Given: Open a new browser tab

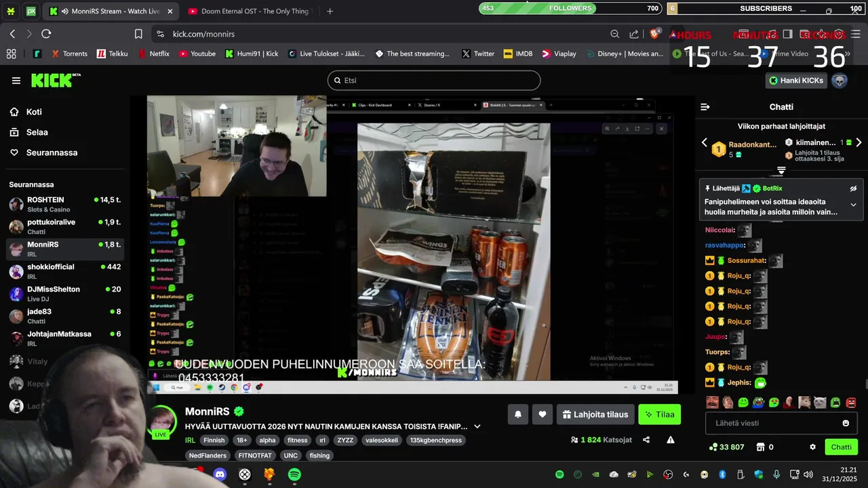Looking at the screenshot, I should click(x=330, y=11).
